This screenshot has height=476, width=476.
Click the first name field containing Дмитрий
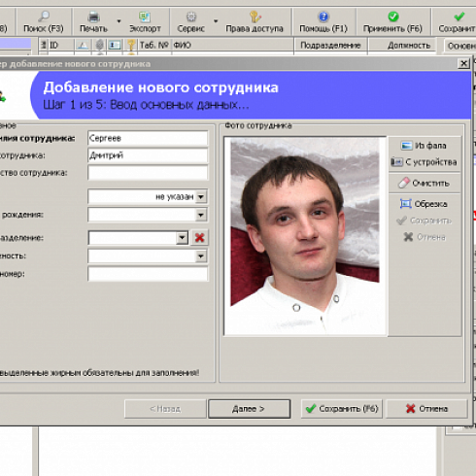click(148, 155)
